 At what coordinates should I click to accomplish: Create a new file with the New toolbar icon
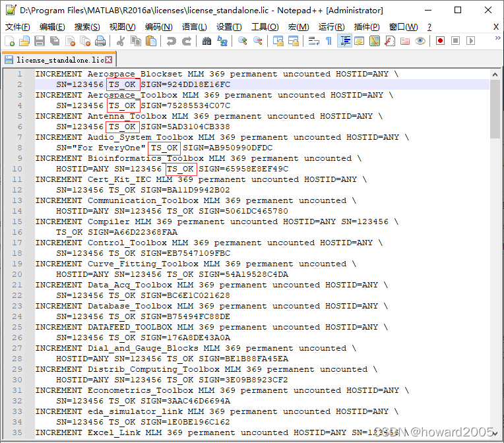(x=9, y=41)
